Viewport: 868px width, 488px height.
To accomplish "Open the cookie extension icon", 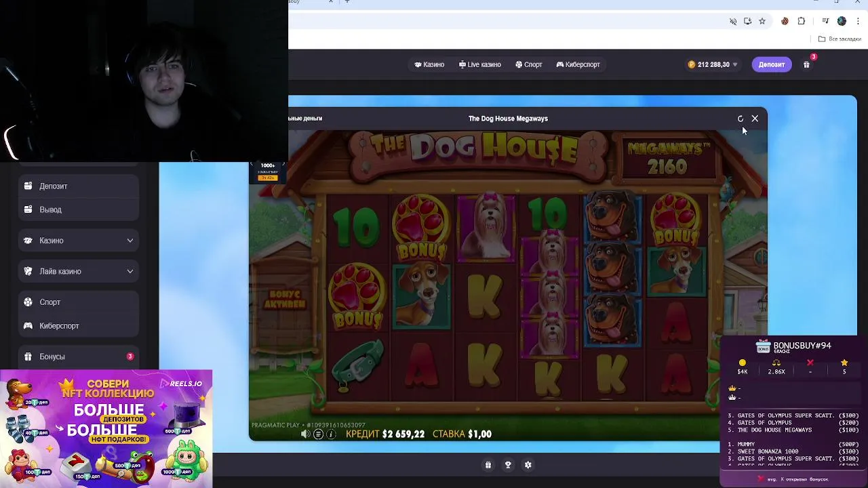I will (x=785, y=21).
